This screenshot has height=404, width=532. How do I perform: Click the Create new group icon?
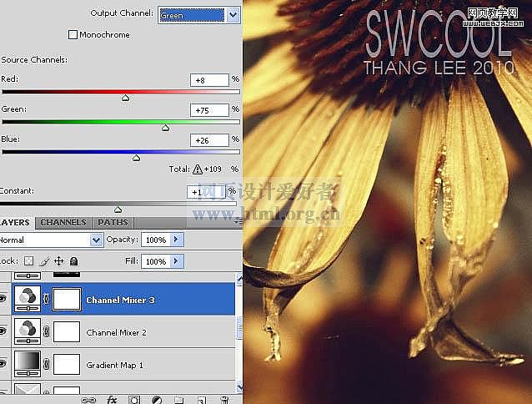point(178,401)
